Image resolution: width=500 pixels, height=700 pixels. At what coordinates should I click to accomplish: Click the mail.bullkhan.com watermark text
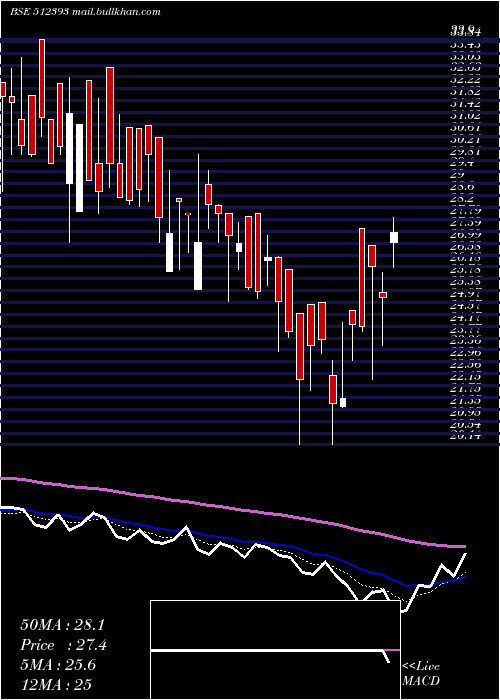point(116,12)
